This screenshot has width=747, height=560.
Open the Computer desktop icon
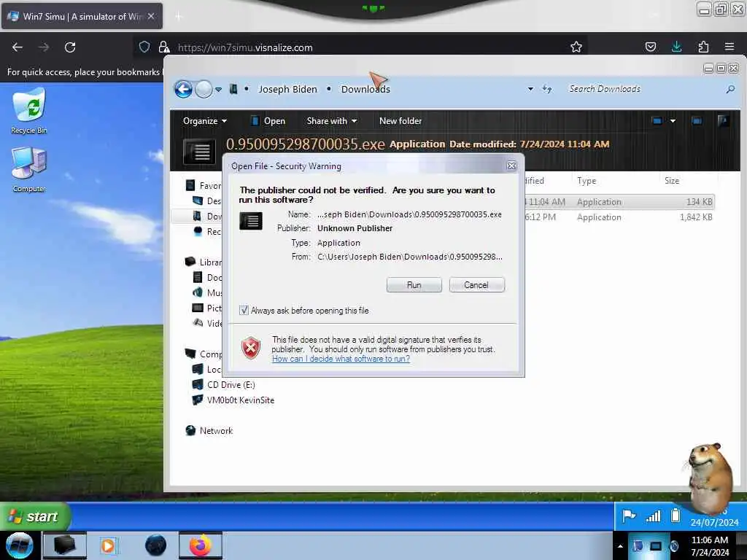point(29,169)
